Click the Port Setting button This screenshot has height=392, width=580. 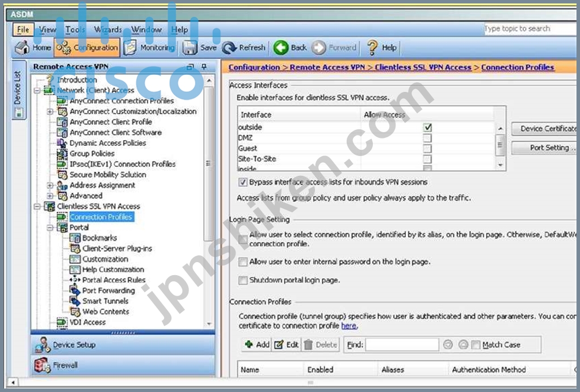545,147
